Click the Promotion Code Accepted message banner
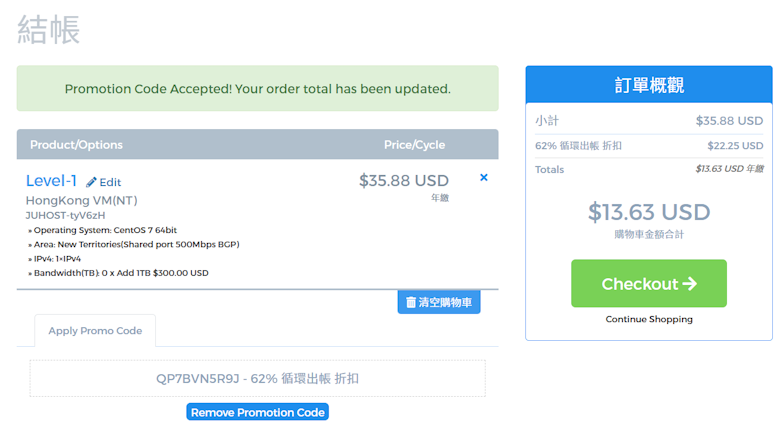The image size is (780, 433). (257, 88)
